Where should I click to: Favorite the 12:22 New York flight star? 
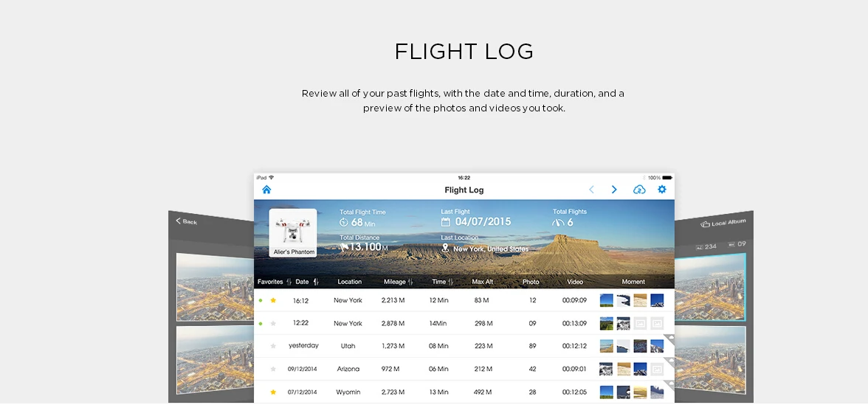coord(273,323)
